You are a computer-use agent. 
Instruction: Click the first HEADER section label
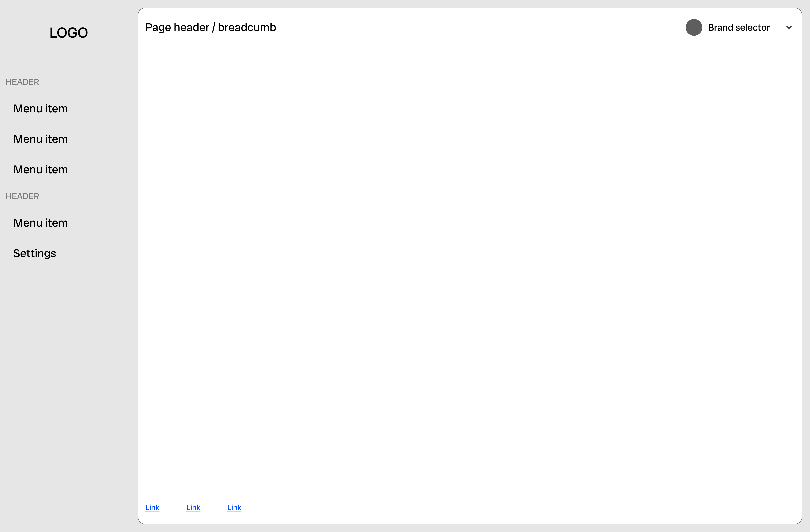click(x=22, y=82)
